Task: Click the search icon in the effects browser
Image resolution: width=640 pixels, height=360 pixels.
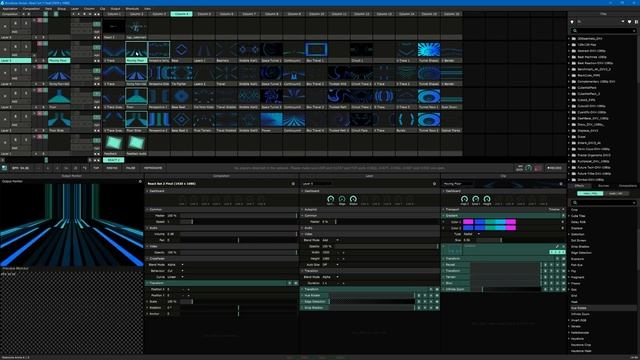Action: click(574, 202)
